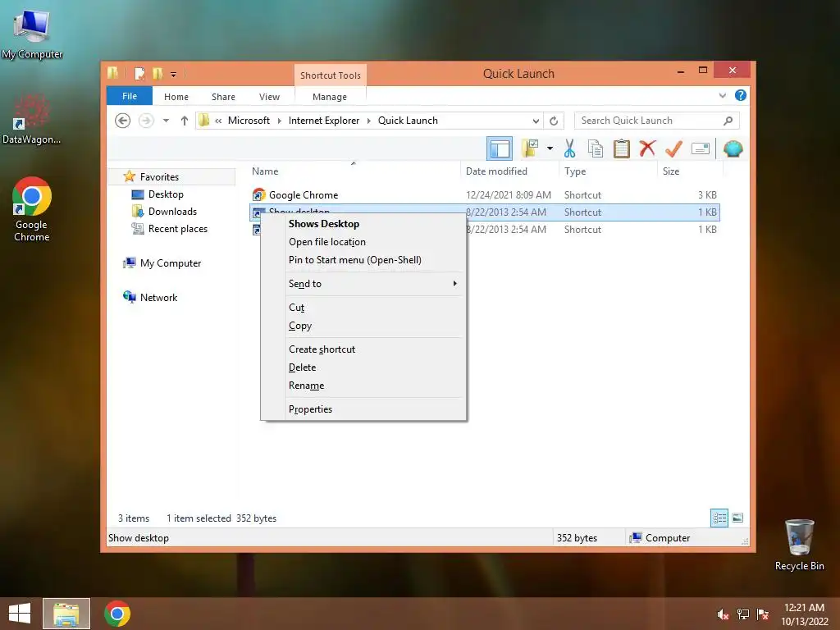This screenshot has width=840, height=630.
Task: Switch to Details view icon in status bar
Action: coord(719,518)
